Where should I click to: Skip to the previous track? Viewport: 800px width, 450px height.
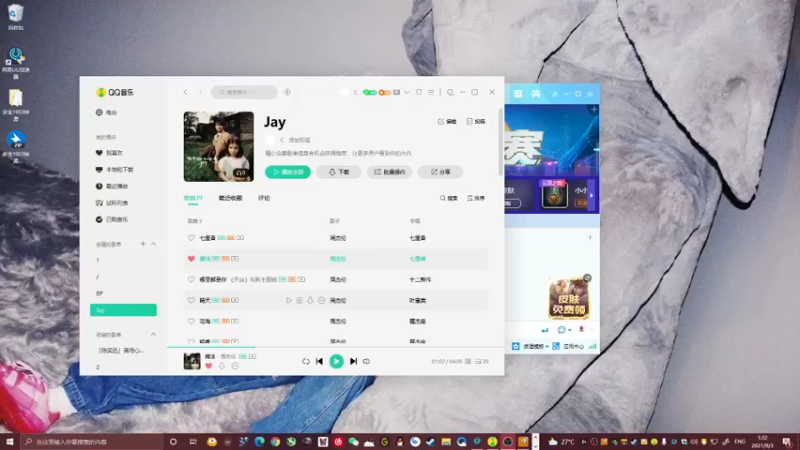[319, 361]
